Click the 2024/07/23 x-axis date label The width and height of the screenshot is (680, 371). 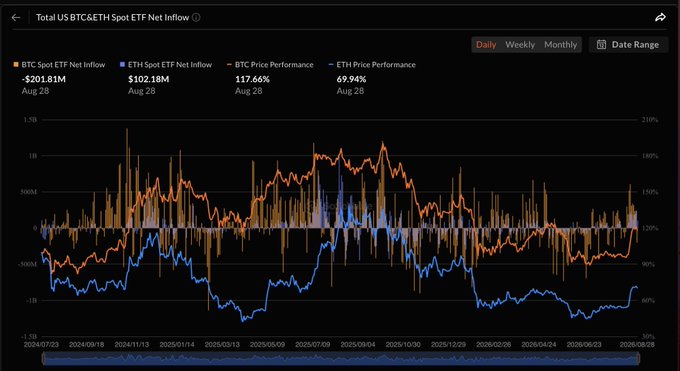41,345
